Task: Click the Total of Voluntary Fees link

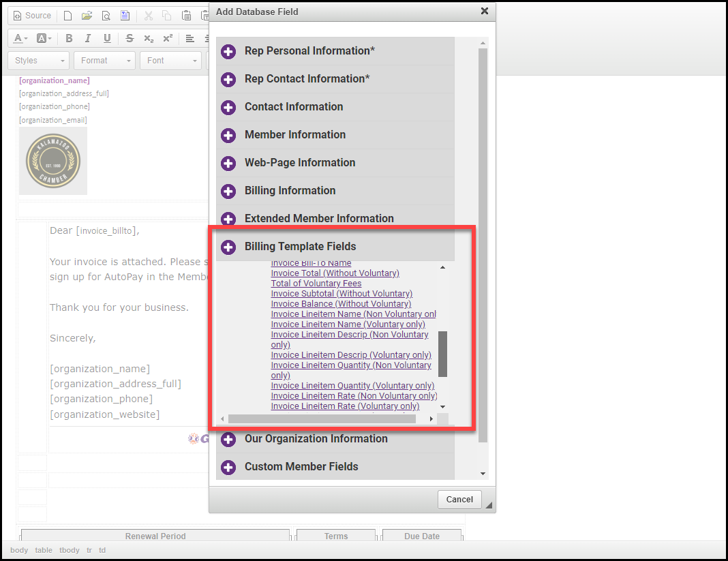Action: click(316, 284)
